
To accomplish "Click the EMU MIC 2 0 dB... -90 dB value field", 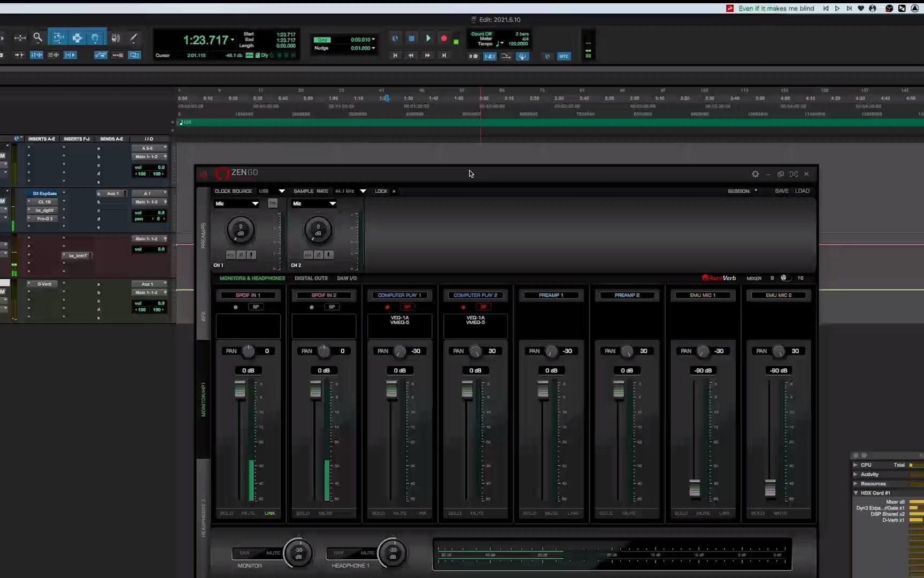I will (779, 370).
